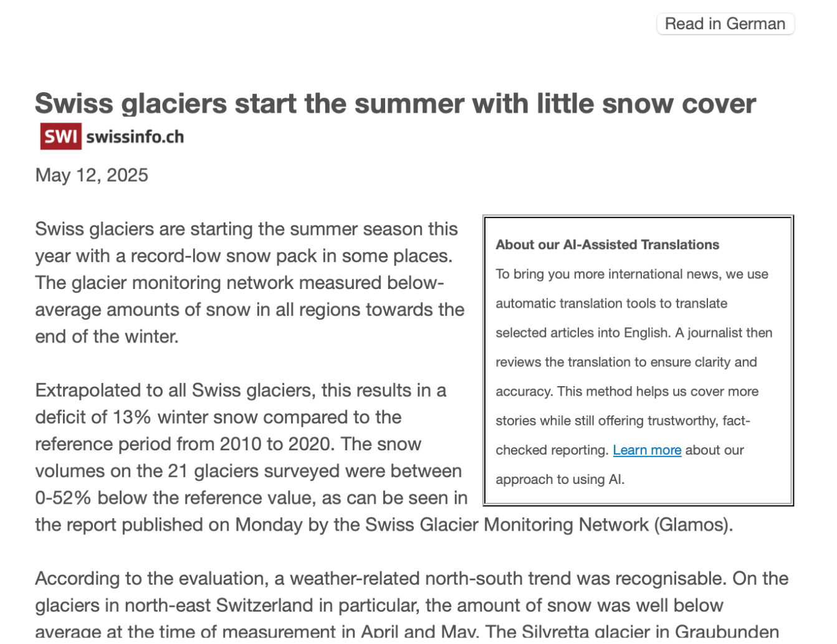
Task: Click the Read in German button
Action: click(725, 24)
